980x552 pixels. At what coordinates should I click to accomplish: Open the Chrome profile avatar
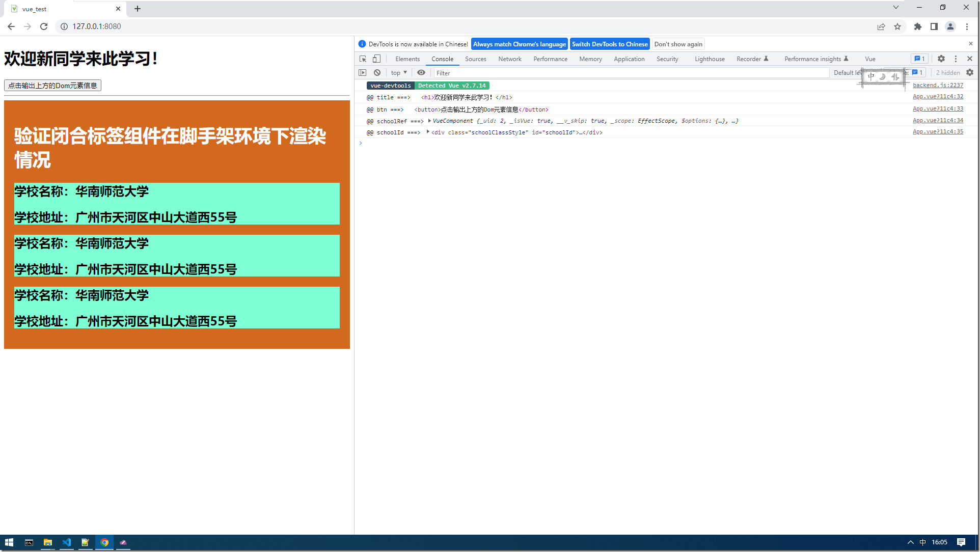pos(950,26)
